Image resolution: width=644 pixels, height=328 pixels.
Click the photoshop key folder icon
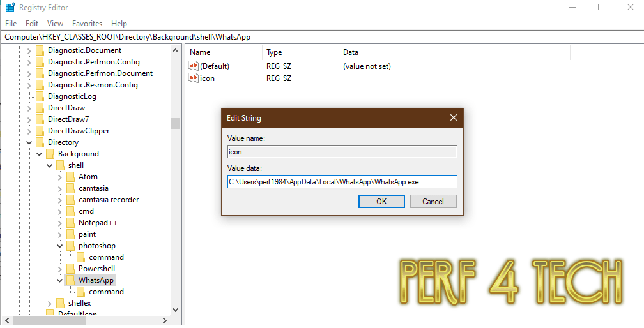pos(71,246)
